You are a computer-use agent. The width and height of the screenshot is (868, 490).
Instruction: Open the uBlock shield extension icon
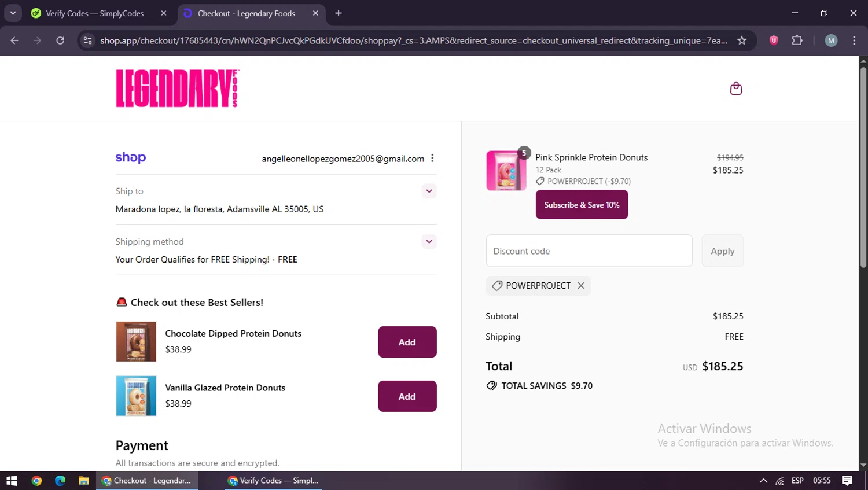pos(774,40)
